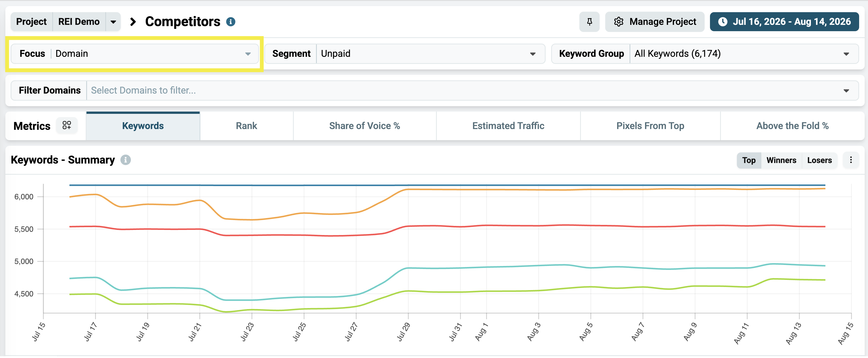Click info icon next to Keywords - Summary
Screen dimensions: 868x358
coord(126,160)
